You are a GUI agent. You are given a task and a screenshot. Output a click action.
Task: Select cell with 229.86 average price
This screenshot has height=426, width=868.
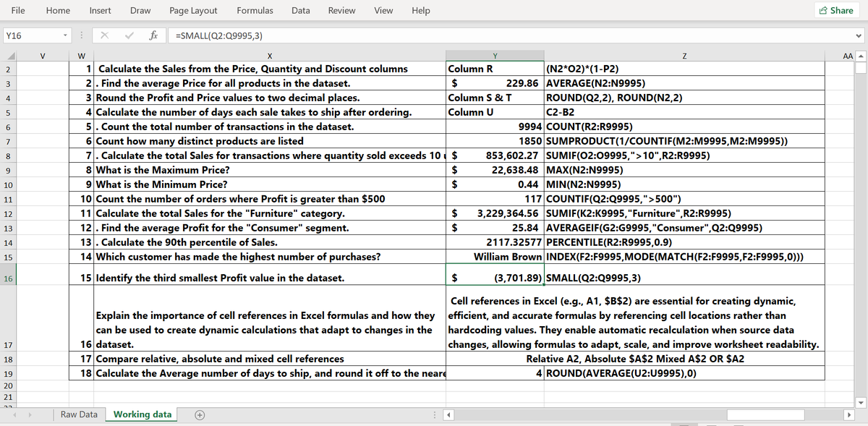495,83
